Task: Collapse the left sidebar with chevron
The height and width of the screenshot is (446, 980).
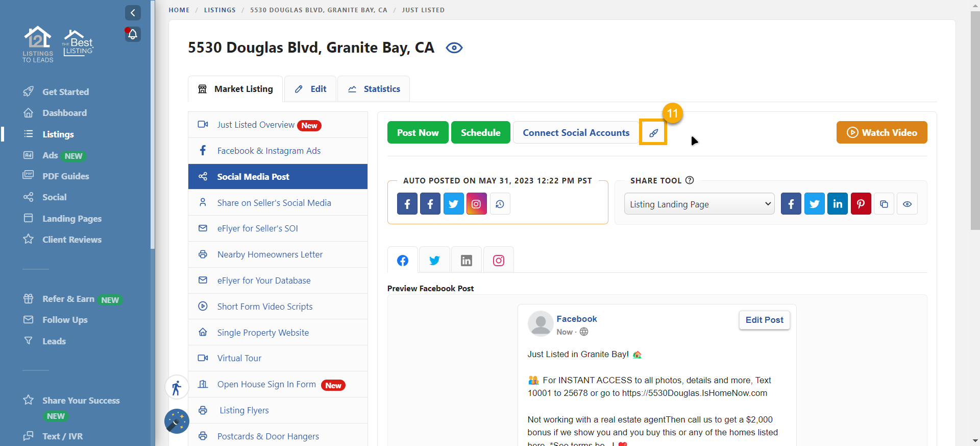Action: [133, 13]
